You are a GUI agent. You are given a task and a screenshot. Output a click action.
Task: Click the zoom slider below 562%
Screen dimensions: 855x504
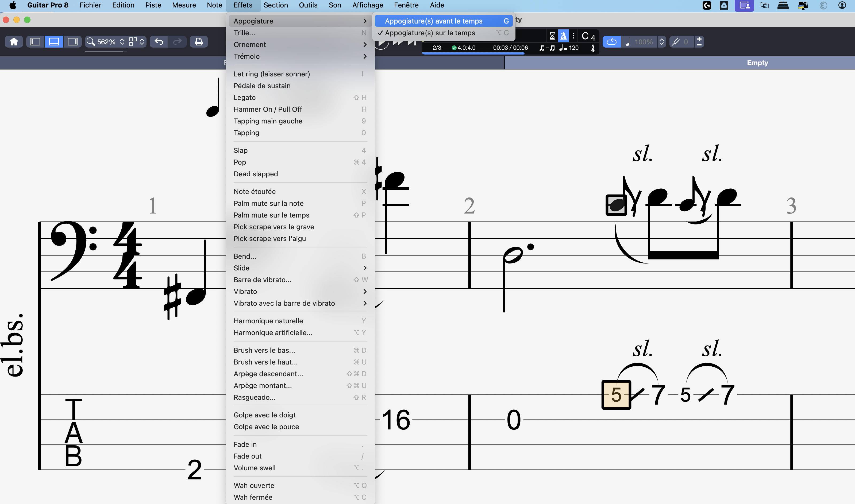[x=106, y=51]
